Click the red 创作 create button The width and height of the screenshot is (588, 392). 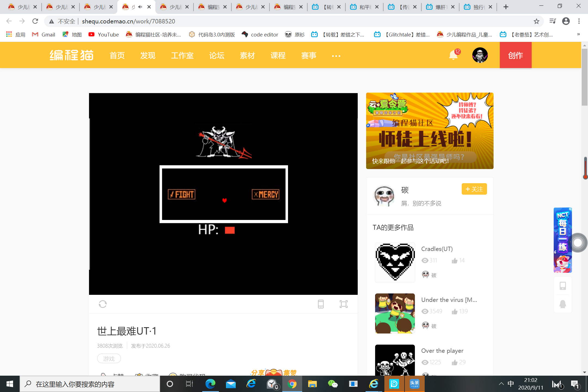(x=516, y=55)
